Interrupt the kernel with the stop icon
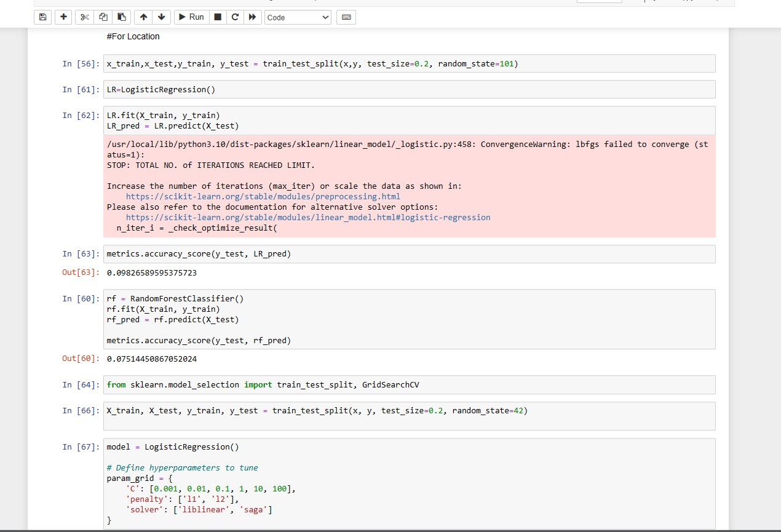 218,17
